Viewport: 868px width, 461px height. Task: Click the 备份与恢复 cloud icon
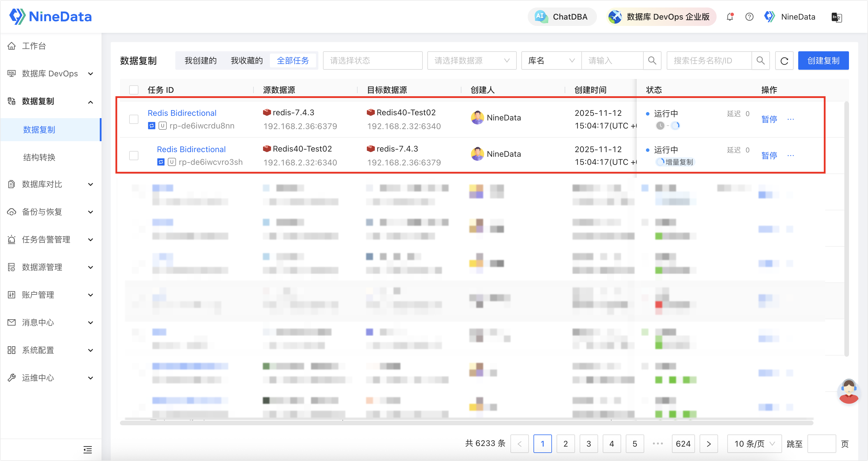12,212
